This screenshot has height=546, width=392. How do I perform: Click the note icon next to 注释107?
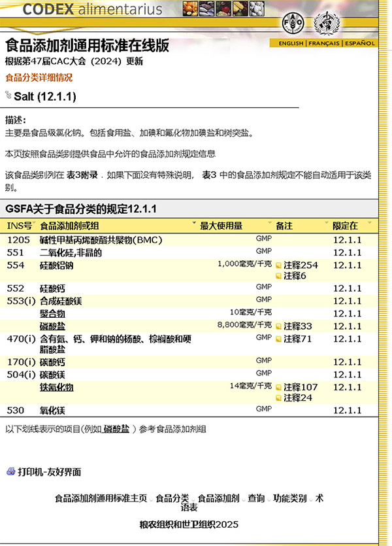coord(278,388)
